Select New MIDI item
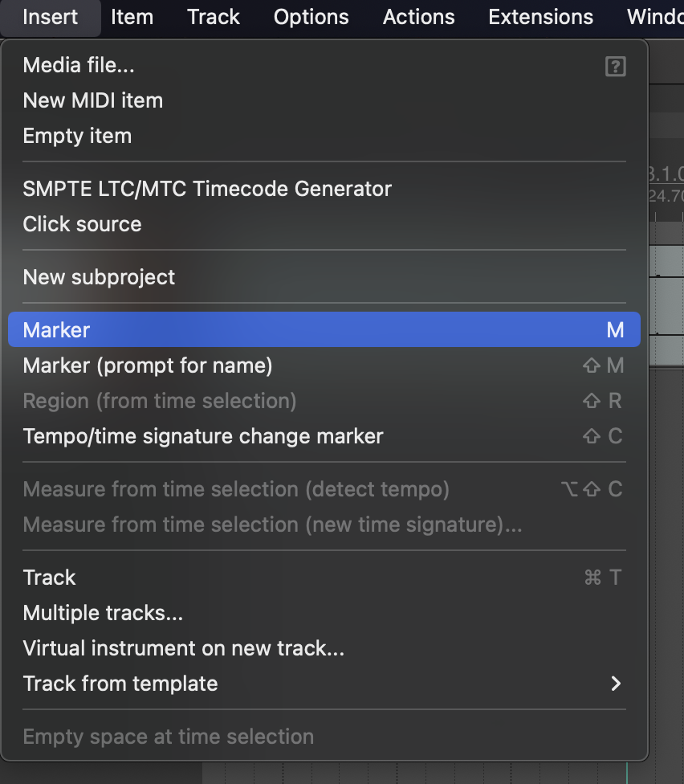Screen dimensions: 684x784 (x=324, y=100)
